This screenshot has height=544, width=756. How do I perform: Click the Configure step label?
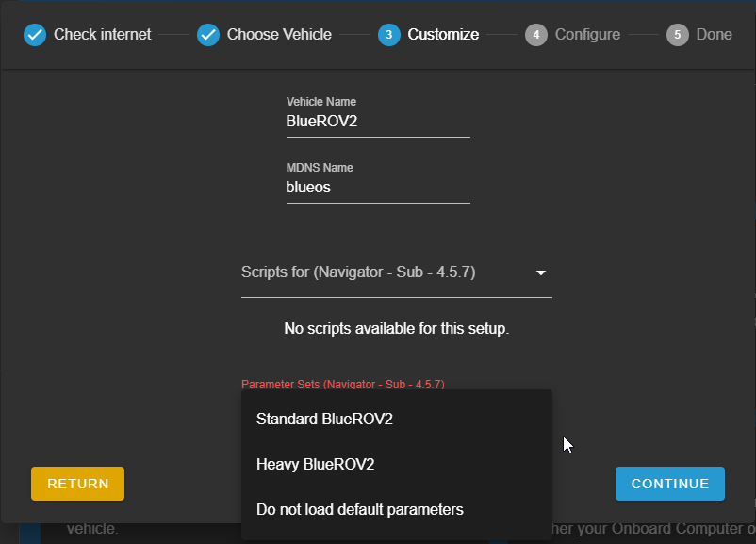[587, 35]
